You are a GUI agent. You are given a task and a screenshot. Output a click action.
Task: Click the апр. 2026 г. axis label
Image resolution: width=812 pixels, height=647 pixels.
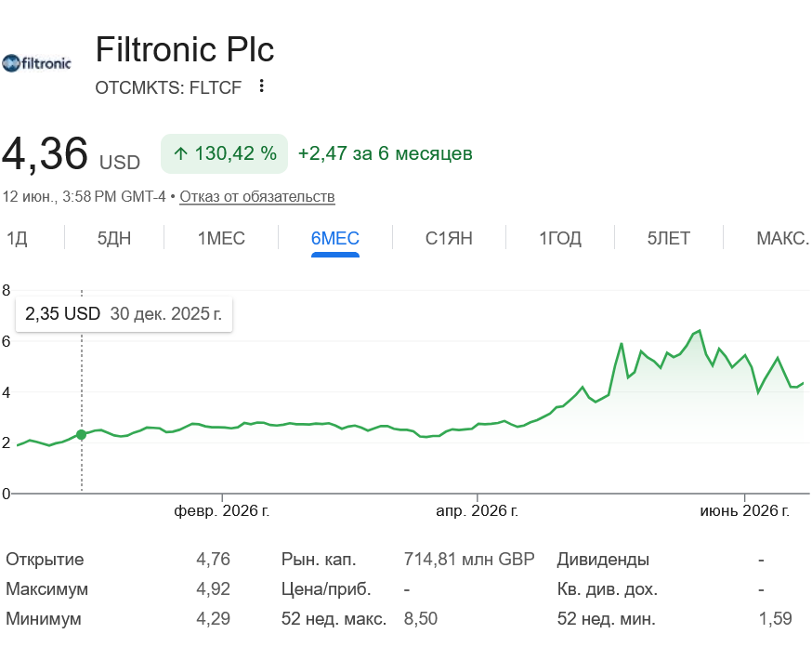click(x=477, y=510)
